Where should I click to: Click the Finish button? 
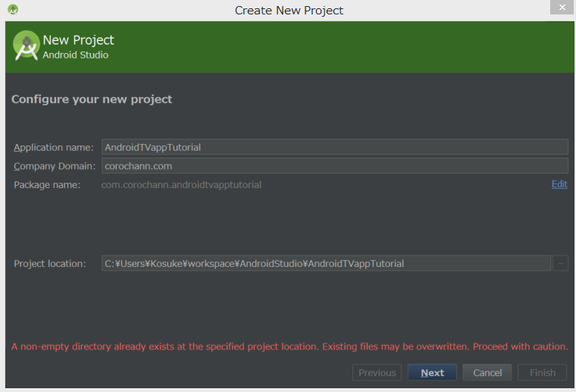pos(542,372)
